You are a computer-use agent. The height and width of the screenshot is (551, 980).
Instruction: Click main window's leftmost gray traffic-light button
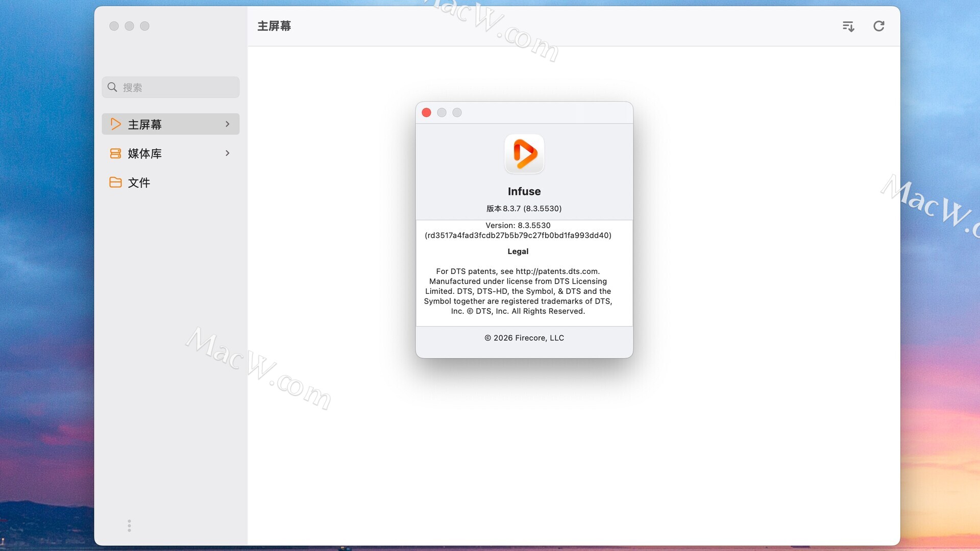(x=114, y=26)
